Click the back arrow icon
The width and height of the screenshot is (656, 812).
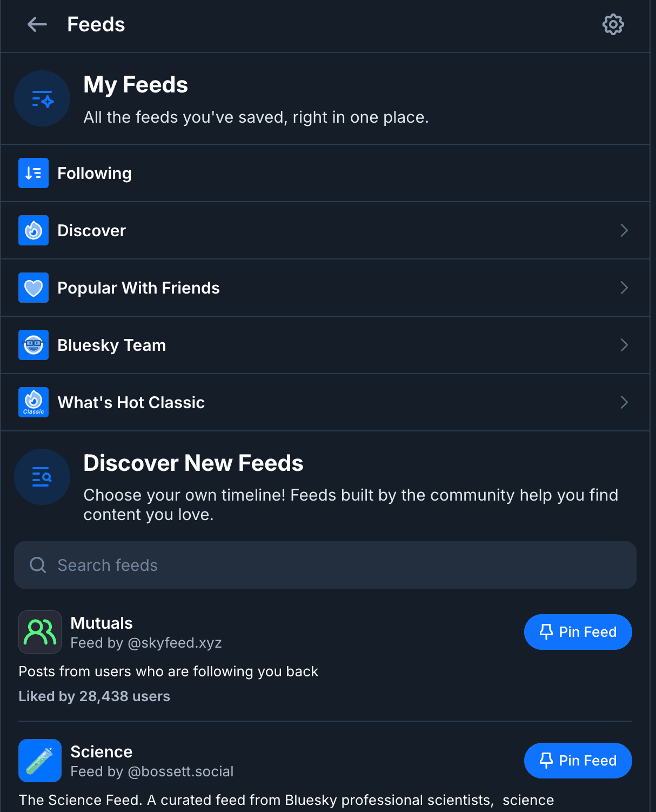point(37,24)
